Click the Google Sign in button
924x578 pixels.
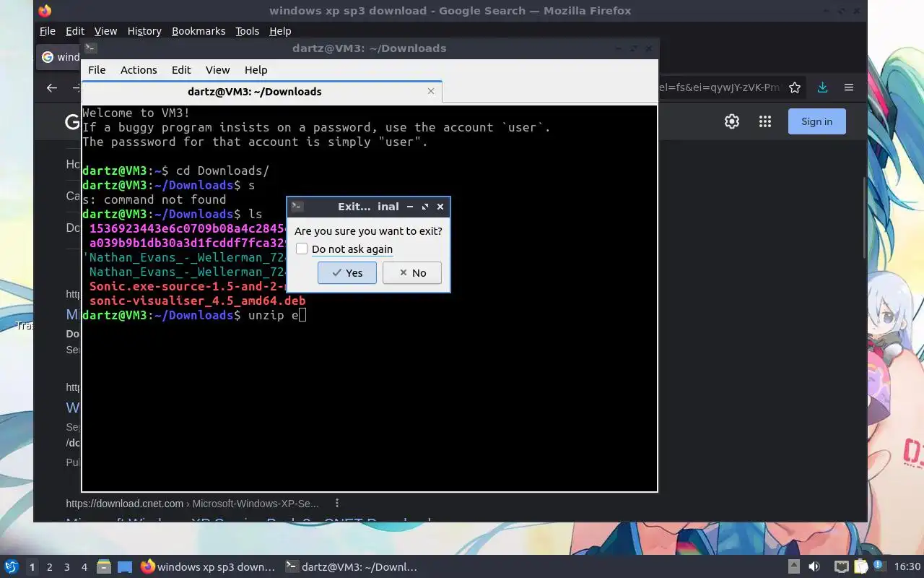816,121
